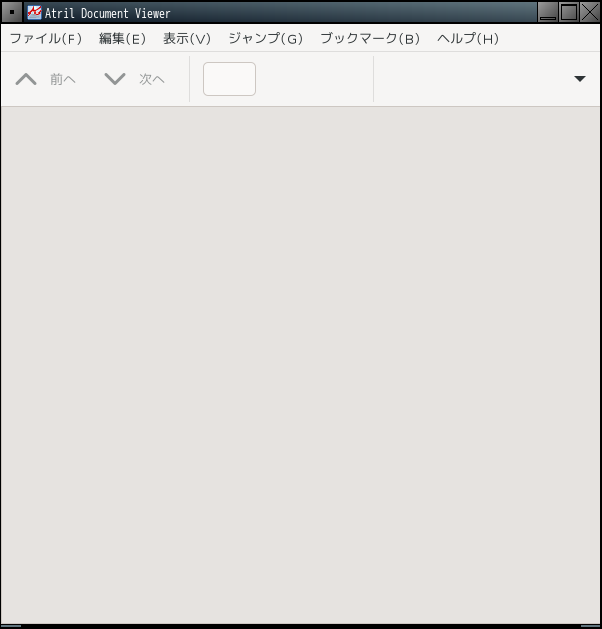Open the 編集(E) menu
The image size is (602, 629).
pyautogui.click(x=122, y=39)
